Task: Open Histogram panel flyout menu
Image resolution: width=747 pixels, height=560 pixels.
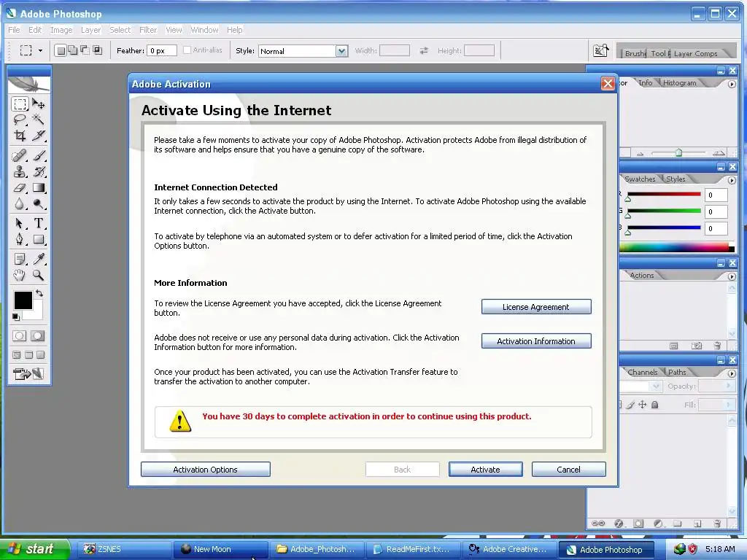Action: 732,84
